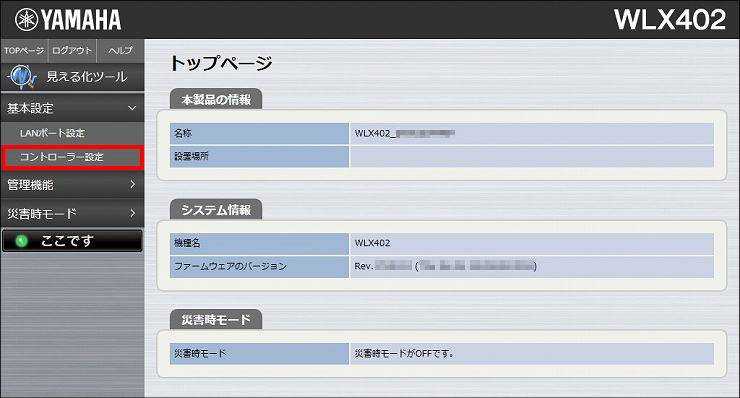Click the 本製品の情報 section header
740x398 pixels.
coord(216,100)
